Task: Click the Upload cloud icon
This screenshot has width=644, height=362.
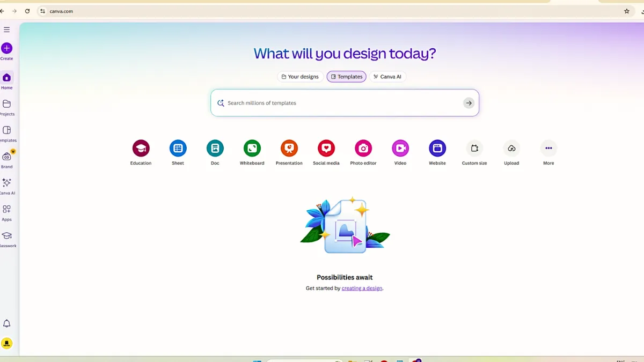Action: (x=511, y=149)
